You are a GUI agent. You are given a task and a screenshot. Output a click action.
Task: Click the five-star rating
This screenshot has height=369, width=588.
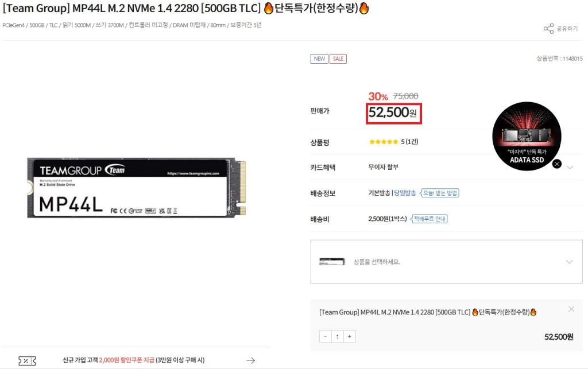point(383,142)
